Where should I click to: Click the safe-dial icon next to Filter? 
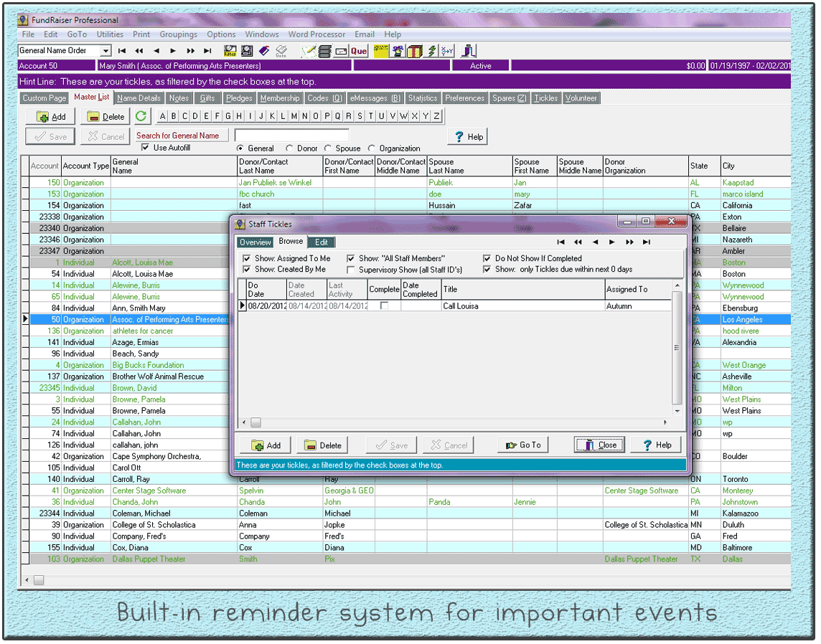(x=247, y=51)
